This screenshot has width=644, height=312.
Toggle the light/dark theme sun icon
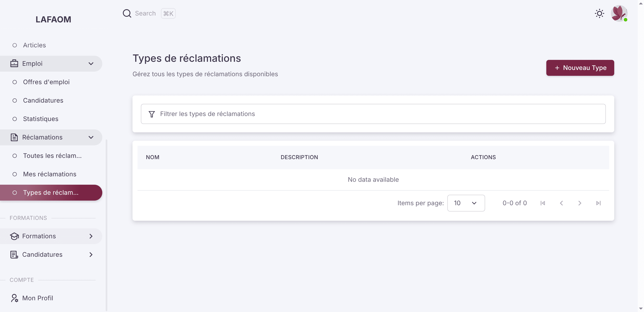599,13
